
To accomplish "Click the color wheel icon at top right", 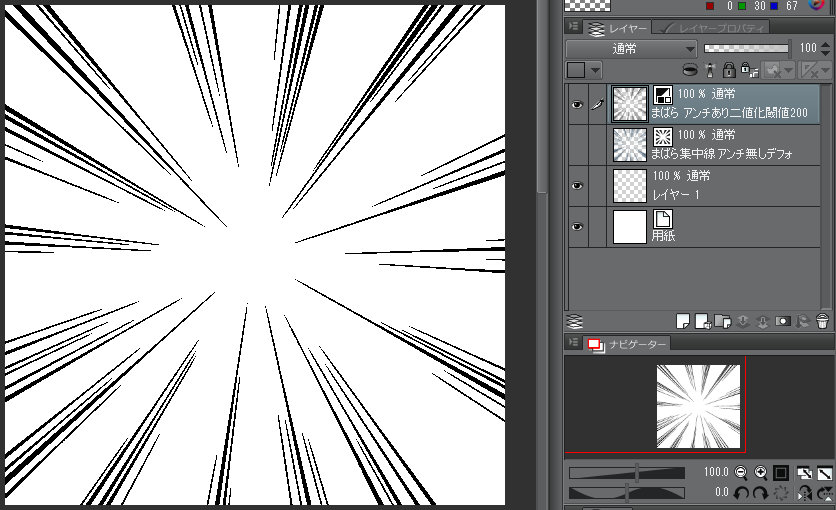I will click(816, 5).
